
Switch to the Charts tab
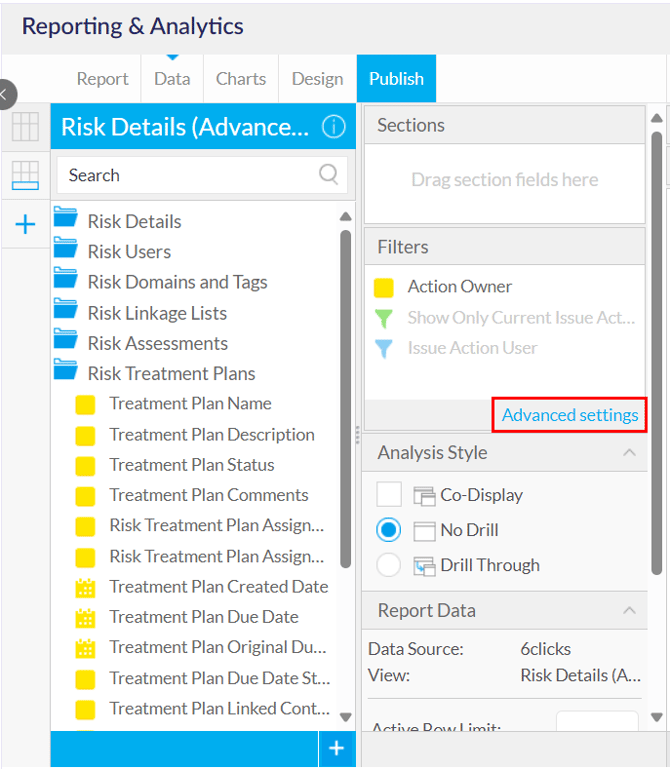(x=241, y=79)
